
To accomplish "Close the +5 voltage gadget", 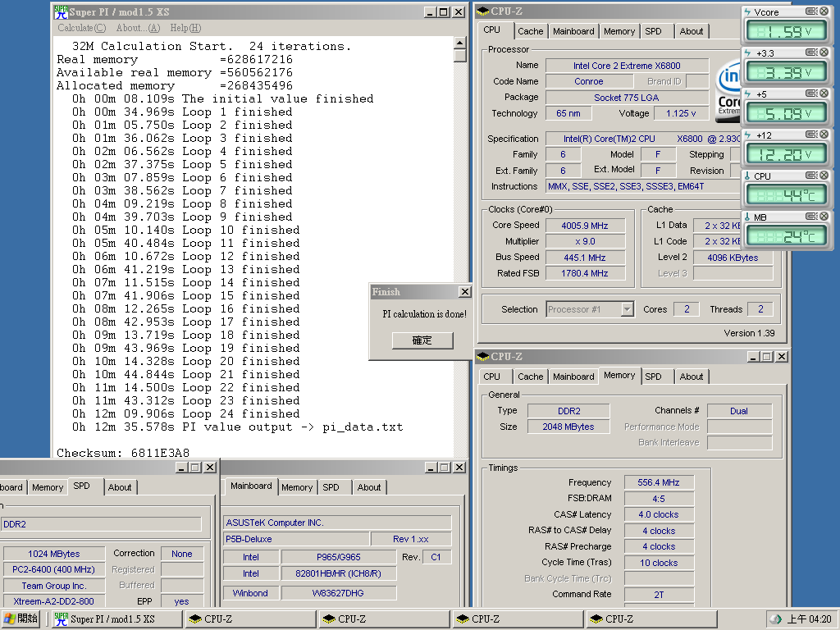I will point(824,94).
